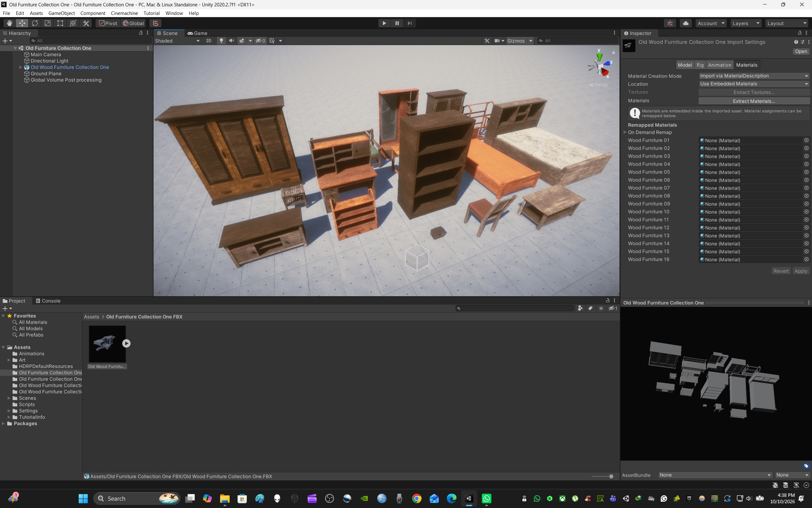This screenshot has height=508, width=812.
Task: Click the Open button in Inspector
Action: pyautogui.click(x=801, y=51)
